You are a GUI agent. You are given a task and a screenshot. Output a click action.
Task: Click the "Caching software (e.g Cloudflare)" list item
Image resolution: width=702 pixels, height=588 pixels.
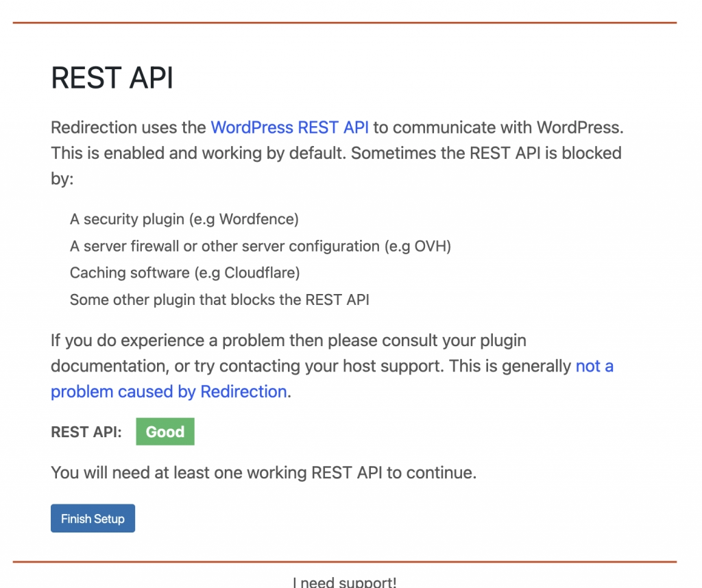coord(184,272)
